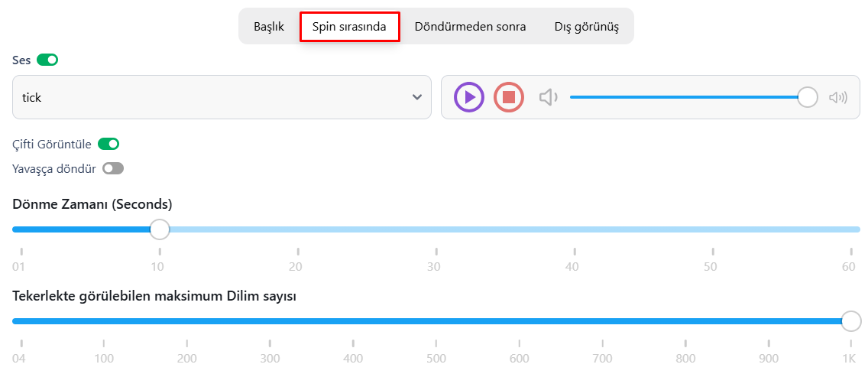Click the high-volume speaker icon
The height and width of the screenshot is (374, 868).
[x=838, y=98]
